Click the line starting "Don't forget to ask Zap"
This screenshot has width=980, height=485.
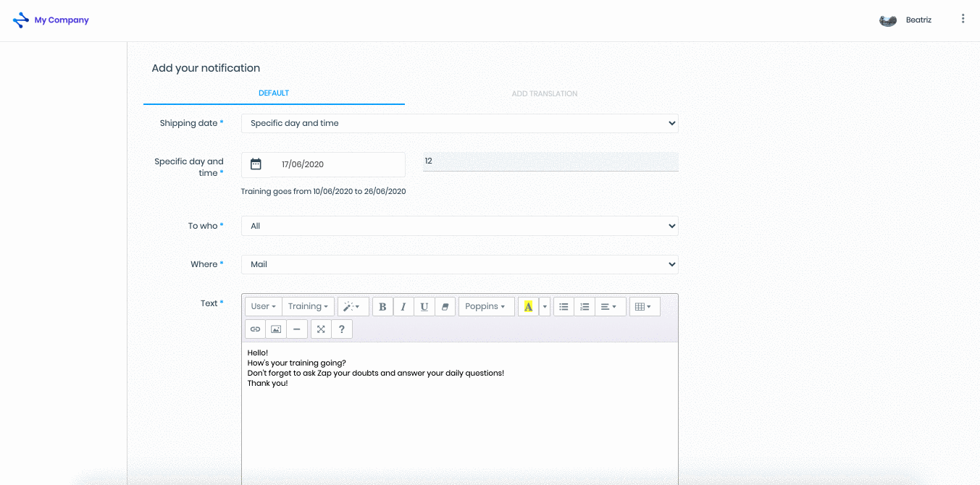click(376, 373)
